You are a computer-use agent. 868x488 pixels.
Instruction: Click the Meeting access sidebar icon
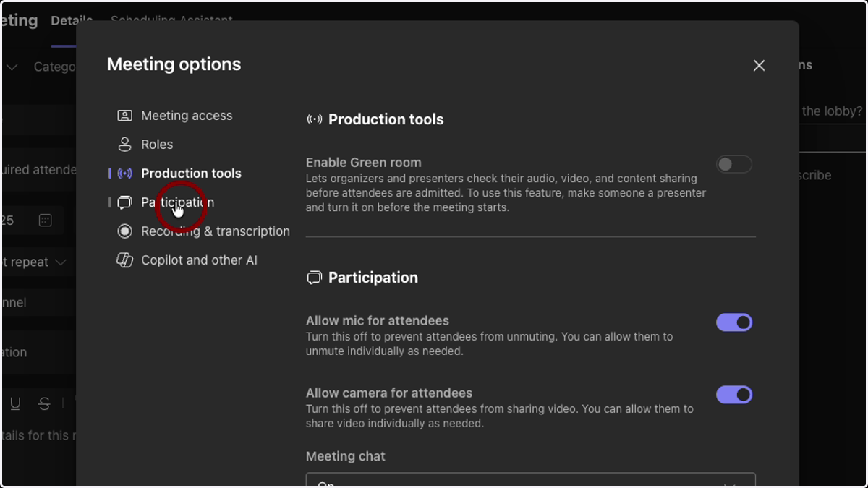(x=124, y=116)
